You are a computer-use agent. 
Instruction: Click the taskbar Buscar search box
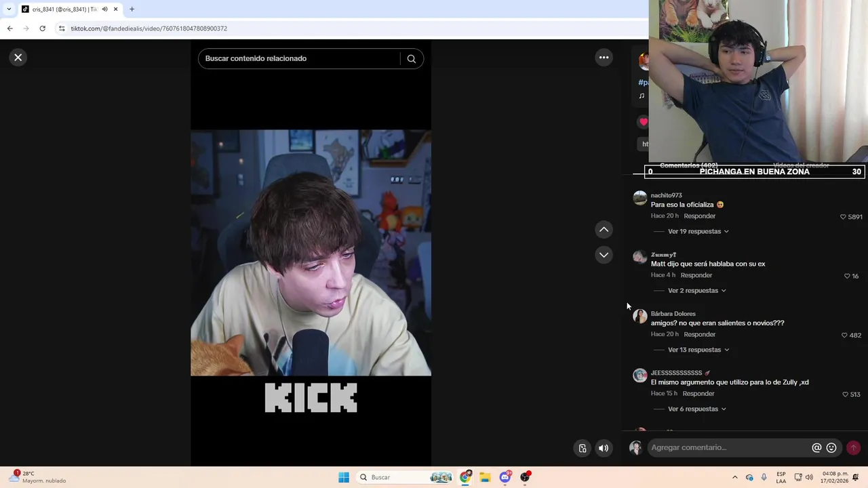pyautogui.click(x=404, y=477)
